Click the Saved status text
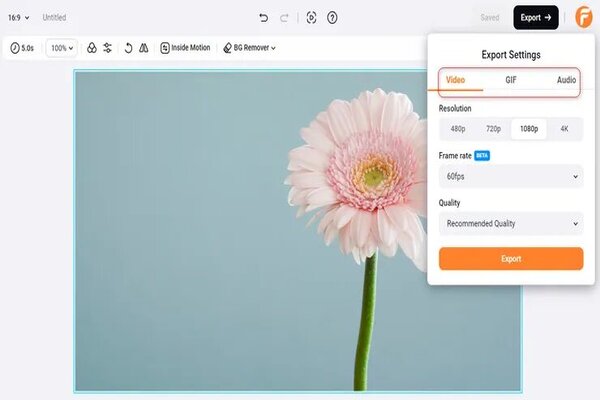Image resolution: width=600 pixels, height=400 pixels. click(490, 18)
